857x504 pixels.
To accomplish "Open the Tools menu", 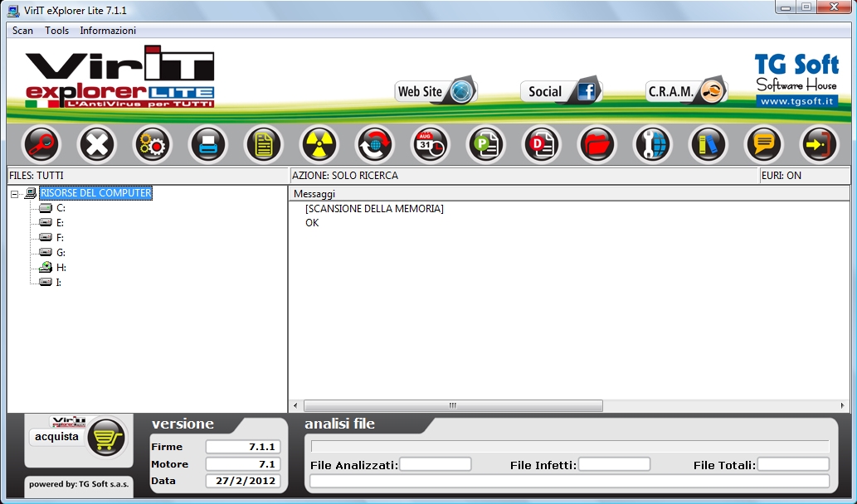I will point(57,31).
